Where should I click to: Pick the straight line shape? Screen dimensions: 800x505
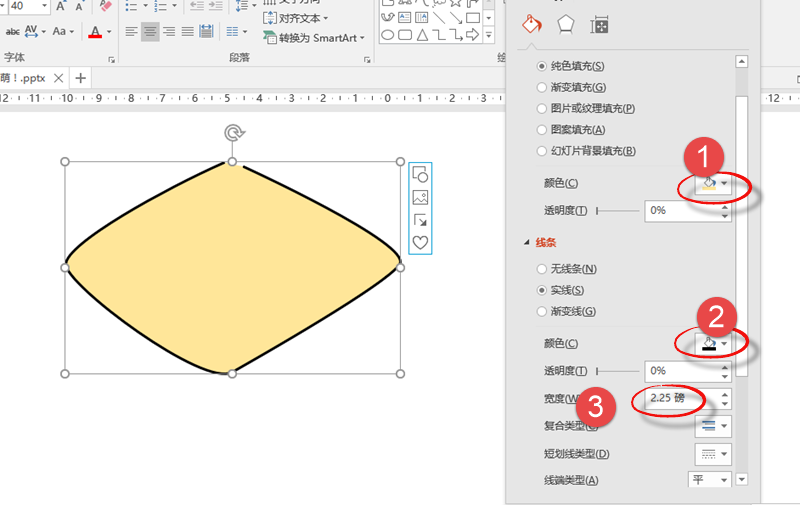[438, 18]
